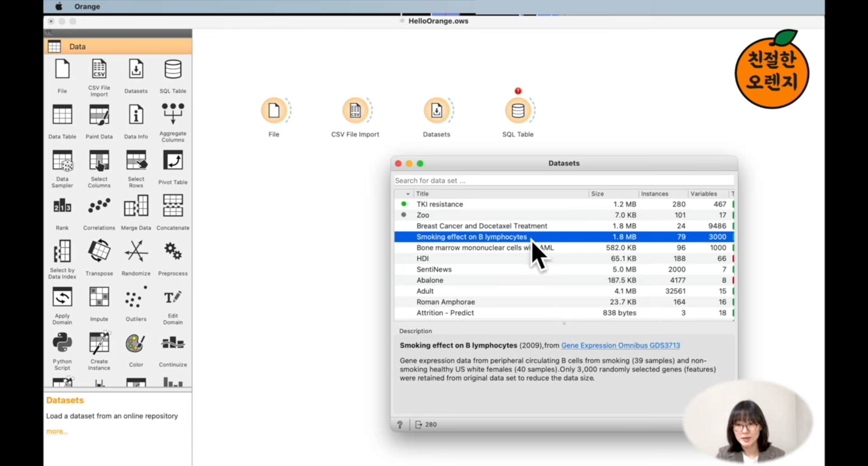Click the red error badge on SQL Table
The width and height of the screenshot is (868, 466).
(x=518, y=91)
